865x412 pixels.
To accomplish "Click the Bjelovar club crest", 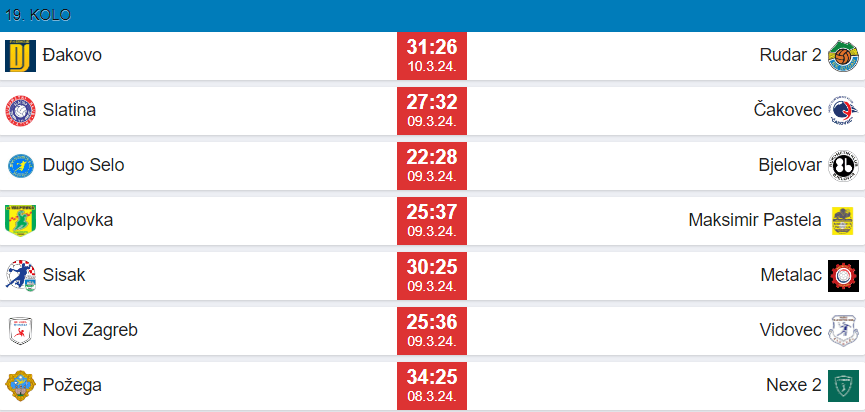I will pyautogui.click(x=843, y=165).
